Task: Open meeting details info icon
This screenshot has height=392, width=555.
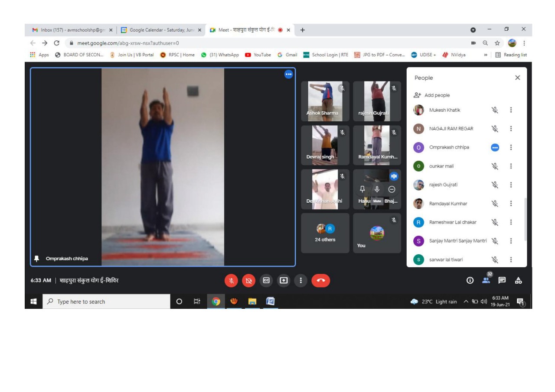Action: pyautogui.click(x=470, y=280)
